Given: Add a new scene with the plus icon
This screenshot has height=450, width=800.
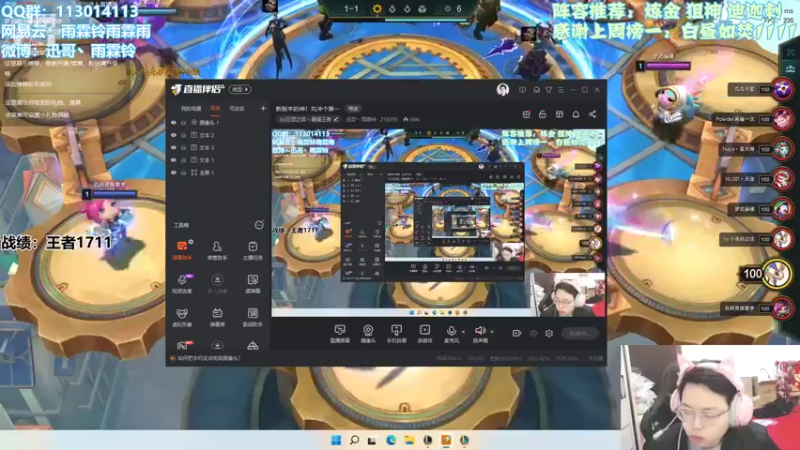Looking at the screenshot, I should (x=263, y=108).
